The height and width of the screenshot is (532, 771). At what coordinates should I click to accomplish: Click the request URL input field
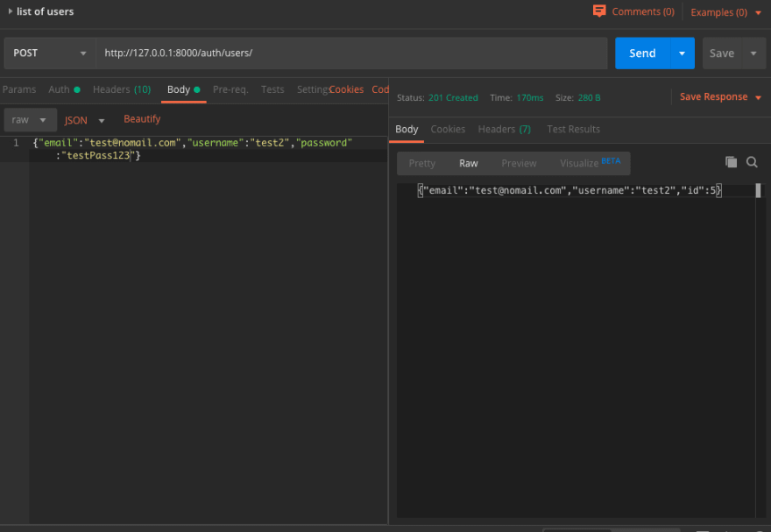click(351, 53)
